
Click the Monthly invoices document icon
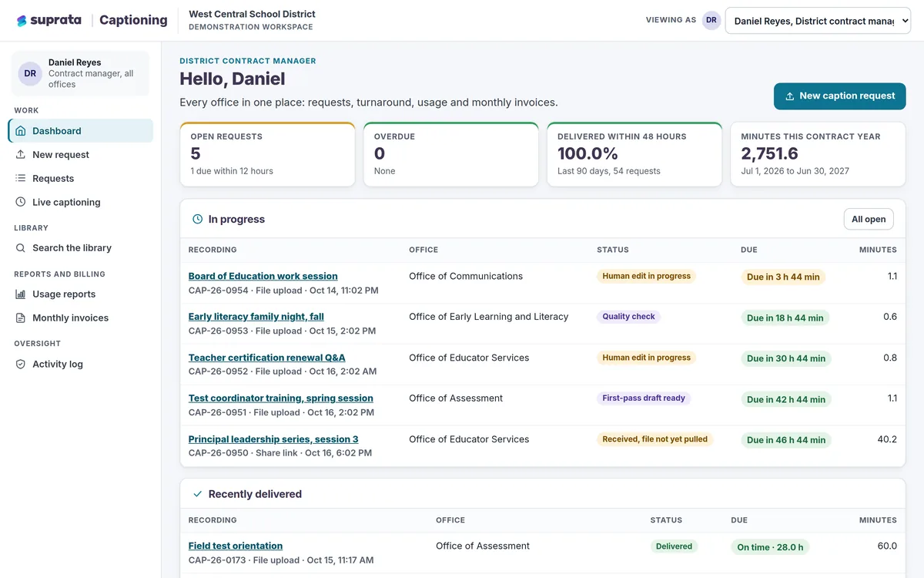click(21, 318)
